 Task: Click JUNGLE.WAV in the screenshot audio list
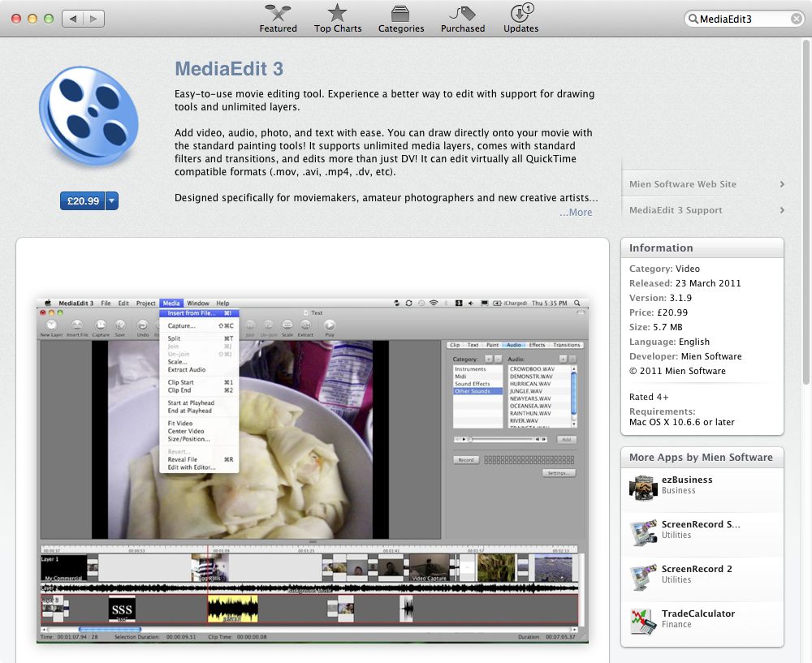[526, 391]
